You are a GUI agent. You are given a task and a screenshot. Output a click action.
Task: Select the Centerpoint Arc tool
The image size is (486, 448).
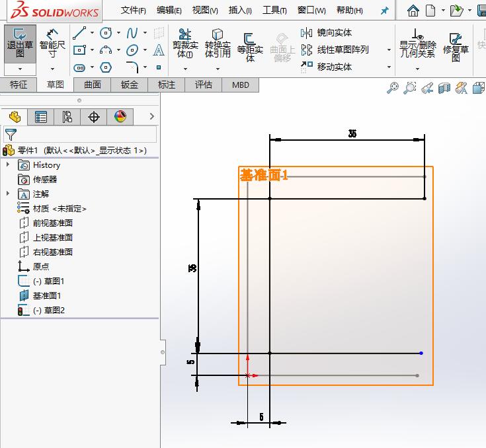point(106,50)
